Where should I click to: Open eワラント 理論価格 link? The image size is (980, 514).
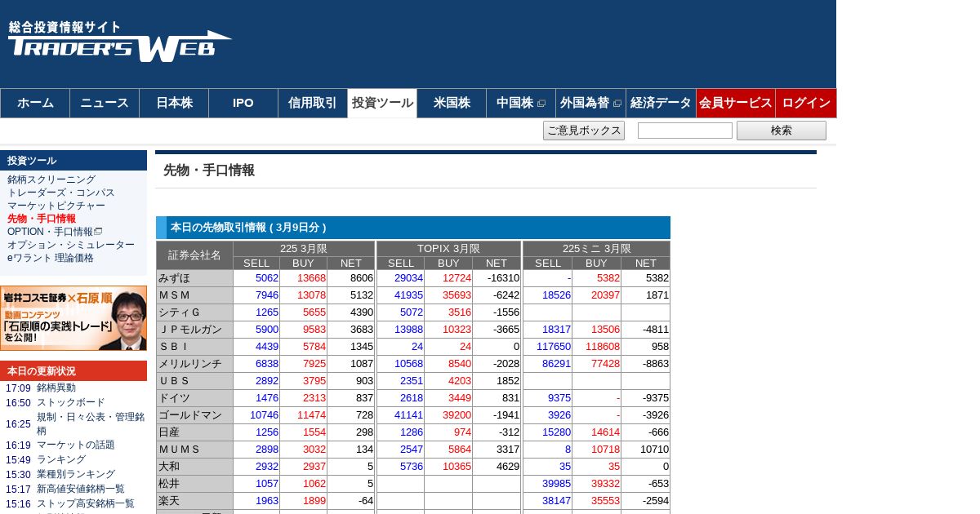pos(51,258)
